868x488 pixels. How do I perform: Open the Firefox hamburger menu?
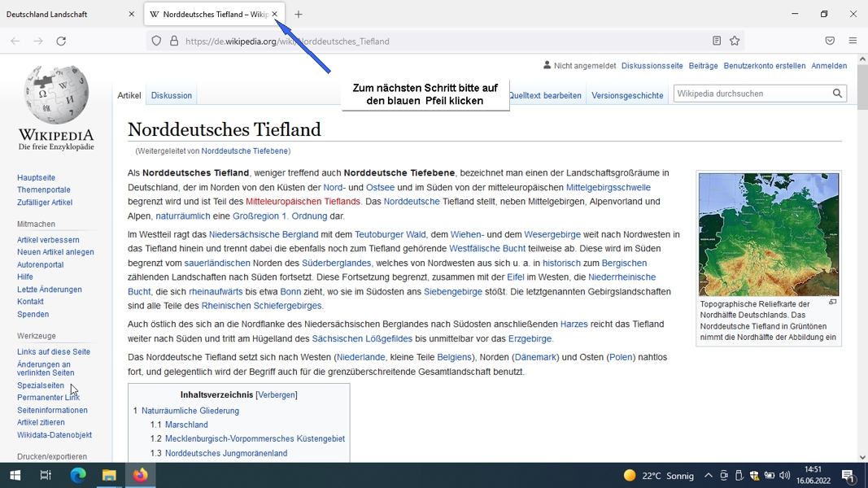coord(853,41)
